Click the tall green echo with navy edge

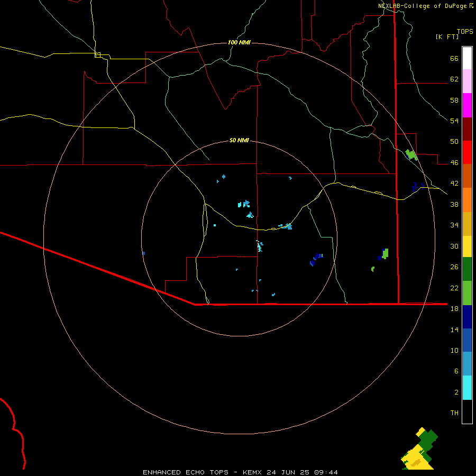point(384,254)
